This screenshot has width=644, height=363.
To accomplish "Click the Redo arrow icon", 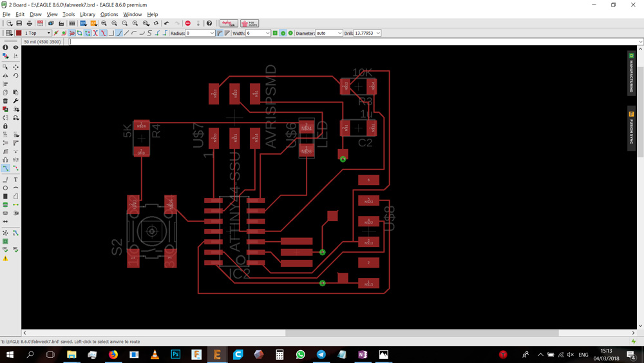I will click(177, 23).
